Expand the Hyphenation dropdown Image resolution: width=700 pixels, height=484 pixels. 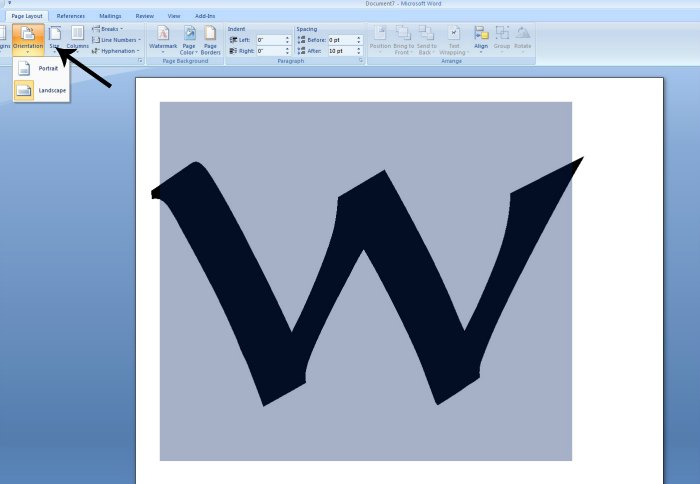pyautogui.click(x=116, y=51)
